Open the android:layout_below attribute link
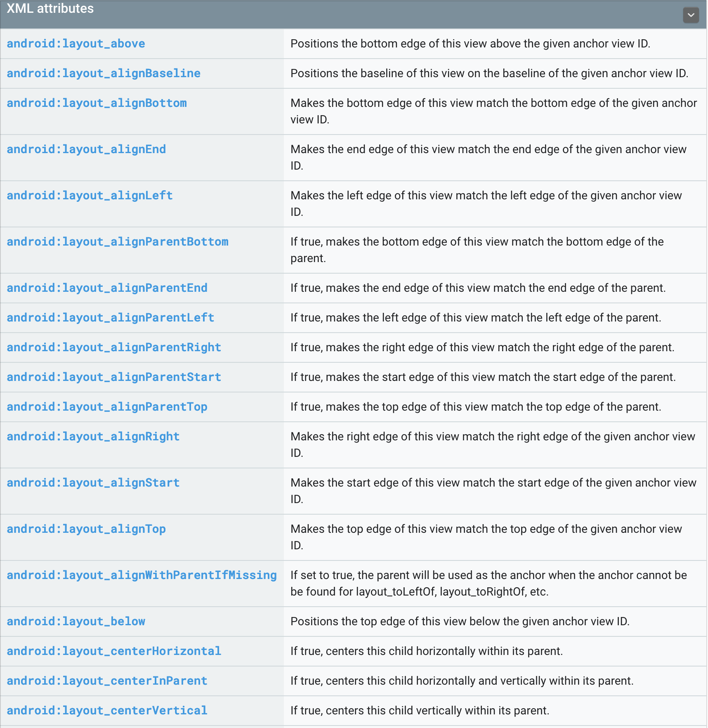Image resolution: width=708 pixels, height=728 pixels. click(76, 622)
